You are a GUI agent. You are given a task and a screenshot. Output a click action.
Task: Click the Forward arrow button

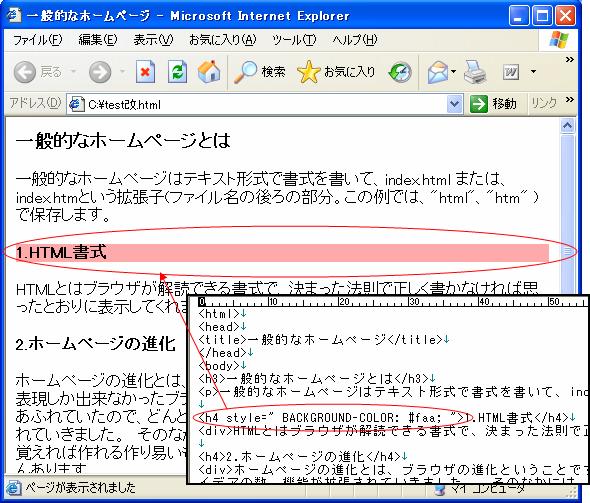coord(100,71)
